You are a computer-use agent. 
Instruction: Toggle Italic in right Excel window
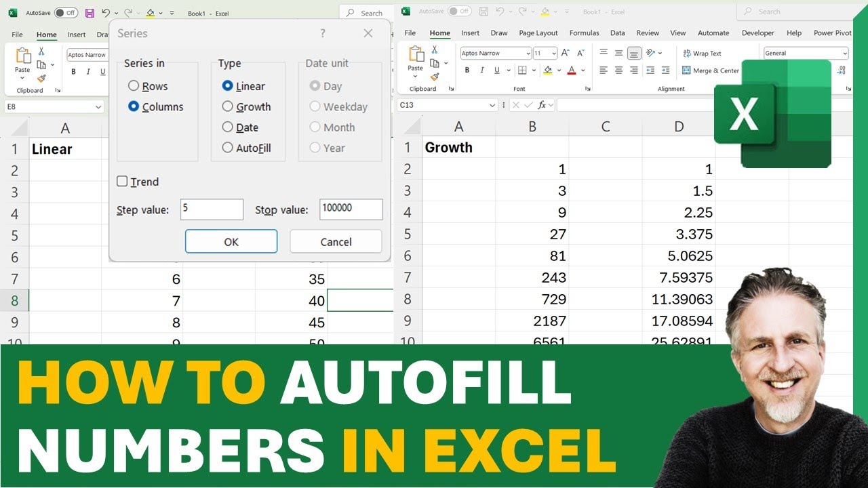tap(482, 70)
